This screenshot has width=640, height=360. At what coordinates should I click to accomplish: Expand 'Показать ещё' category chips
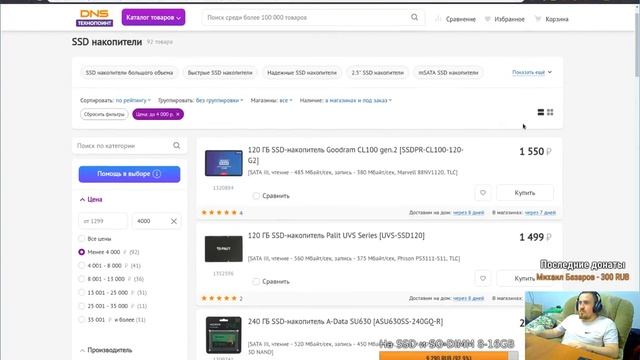tap(532, 72)
